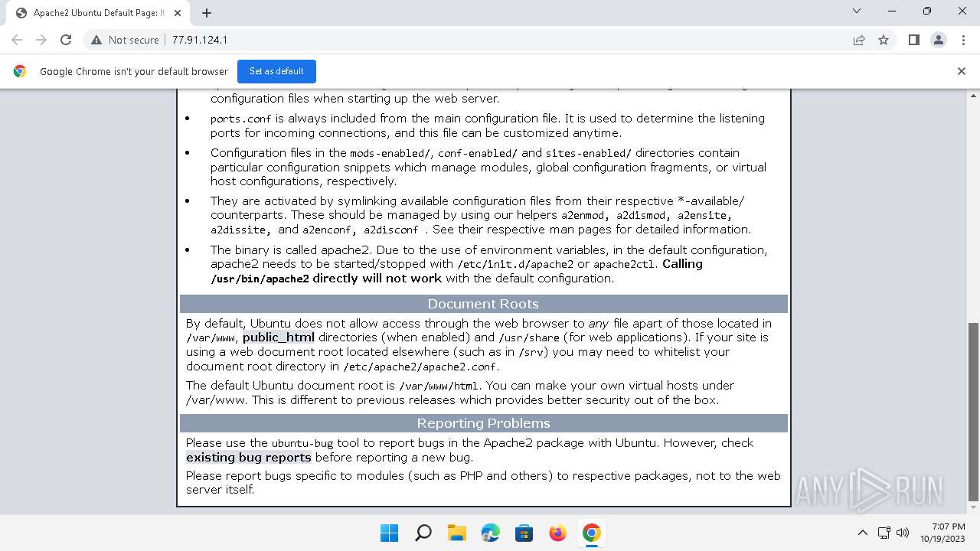Open the Chrome three-dot menu
The width and height of the screenshot is (980, 551).
click(962, 40)
